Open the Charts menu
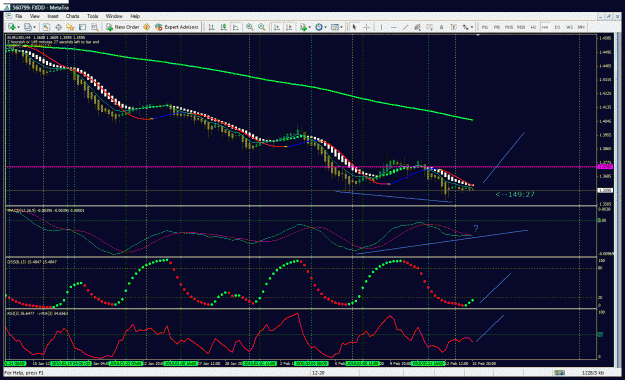 point(73,16)
